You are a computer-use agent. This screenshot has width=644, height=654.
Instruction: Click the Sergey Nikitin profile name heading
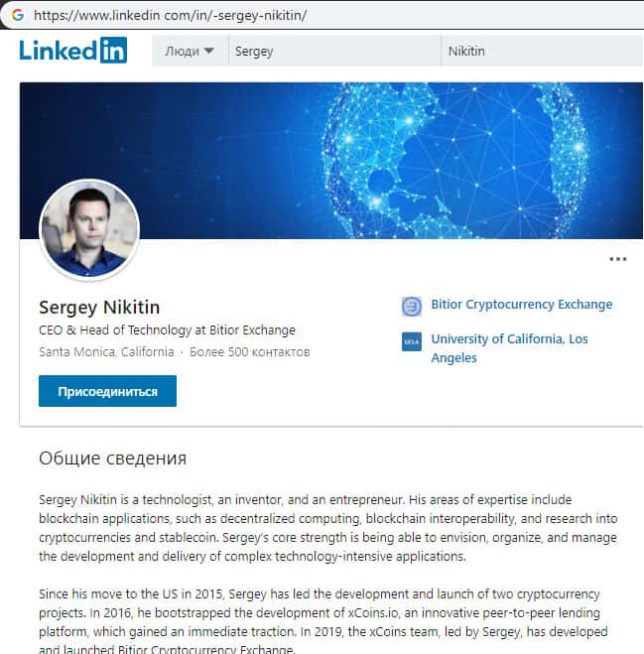click(x=99, y=307)
